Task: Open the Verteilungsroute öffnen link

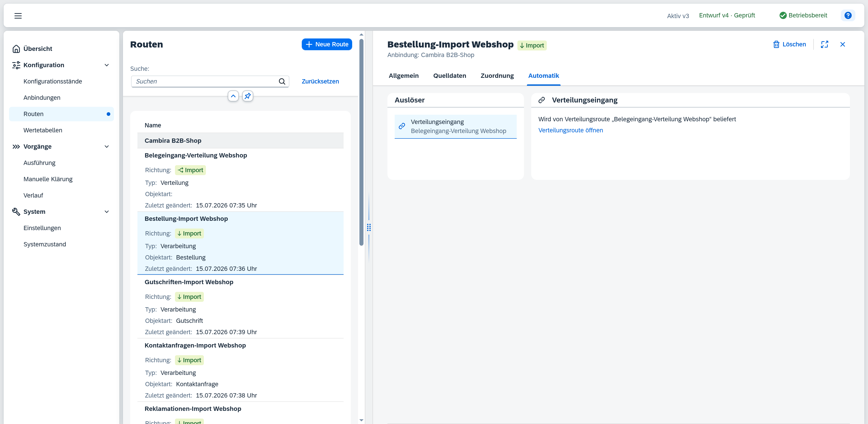Action: (571, 131)
